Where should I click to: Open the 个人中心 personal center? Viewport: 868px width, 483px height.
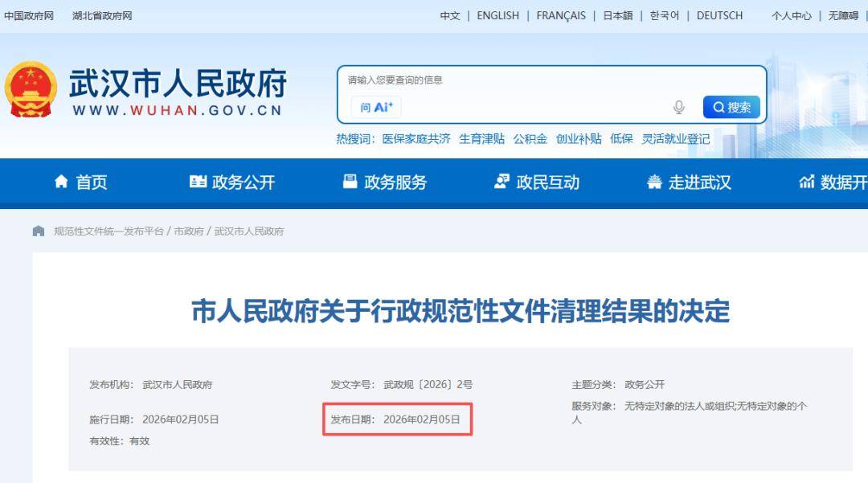pyautogui.click(x=792, y=15)
